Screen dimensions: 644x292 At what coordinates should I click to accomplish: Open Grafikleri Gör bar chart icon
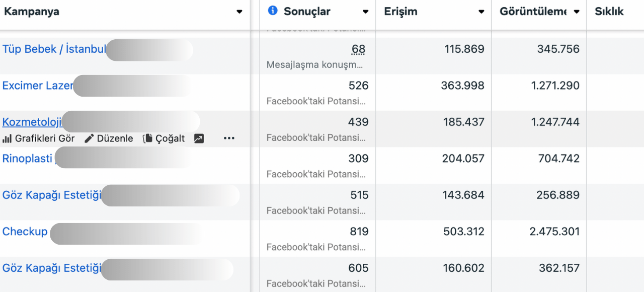7,138
